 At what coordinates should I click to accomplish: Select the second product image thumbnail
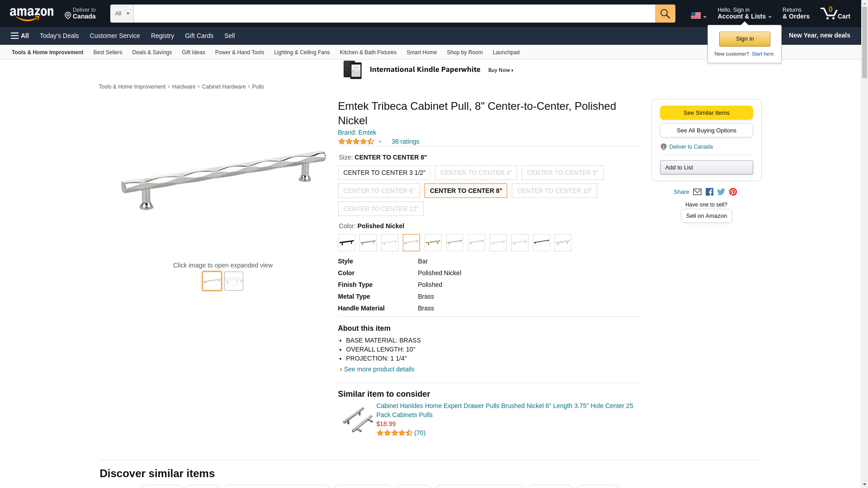tap(234, 281)
